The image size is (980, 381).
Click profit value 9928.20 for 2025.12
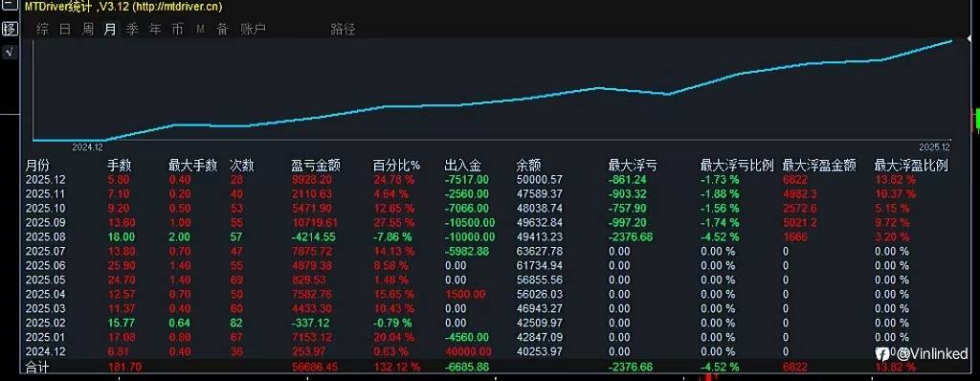[311, 180]
